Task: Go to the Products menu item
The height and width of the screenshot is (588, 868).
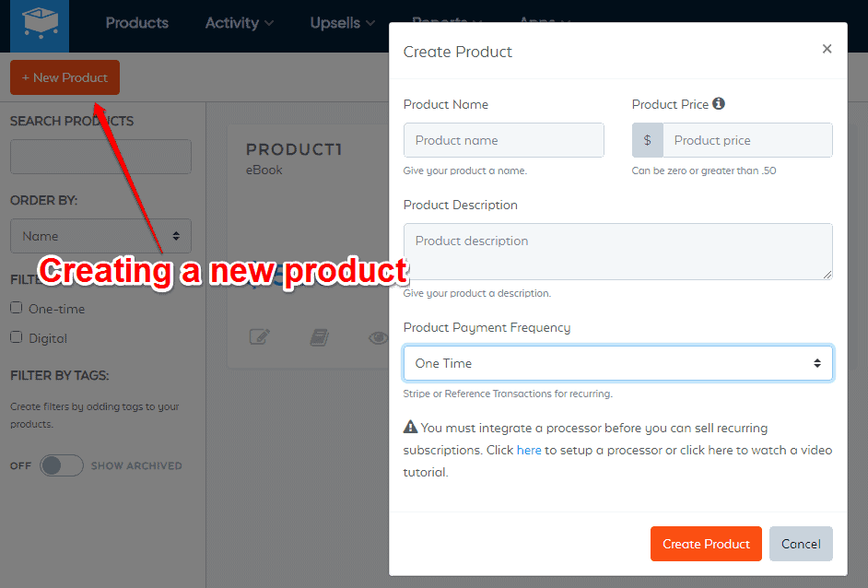Action: click(137, 23)
